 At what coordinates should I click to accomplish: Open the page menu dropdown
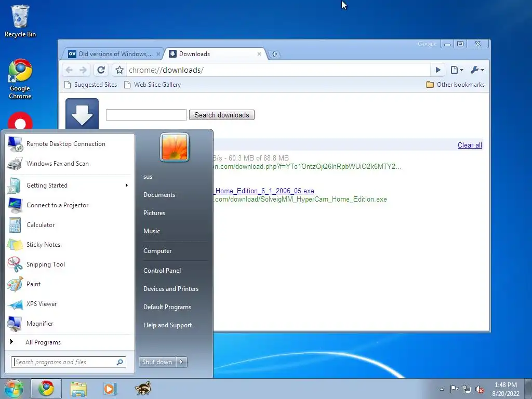pyautogui.click(x=457, y=70)
